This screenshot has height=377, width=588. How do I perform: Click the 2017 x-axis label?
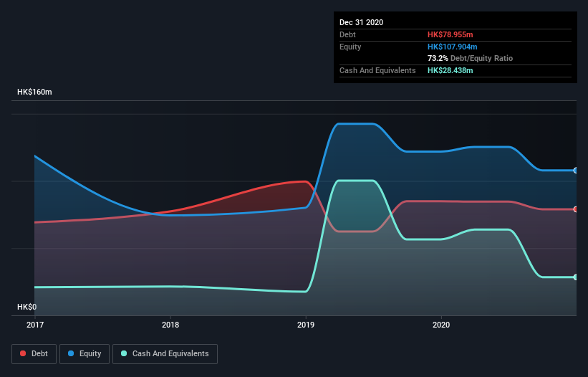click(x=35, y=325)
